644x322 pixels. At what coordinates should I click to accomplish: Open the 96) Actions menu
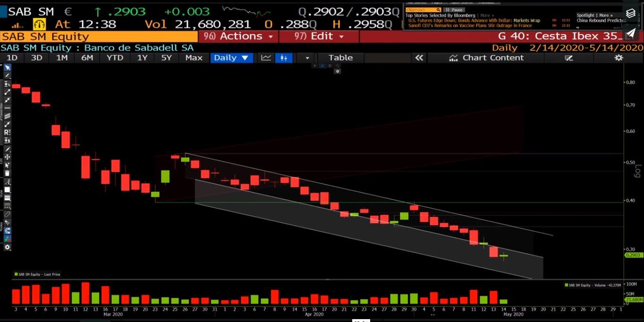click(238, 36)
